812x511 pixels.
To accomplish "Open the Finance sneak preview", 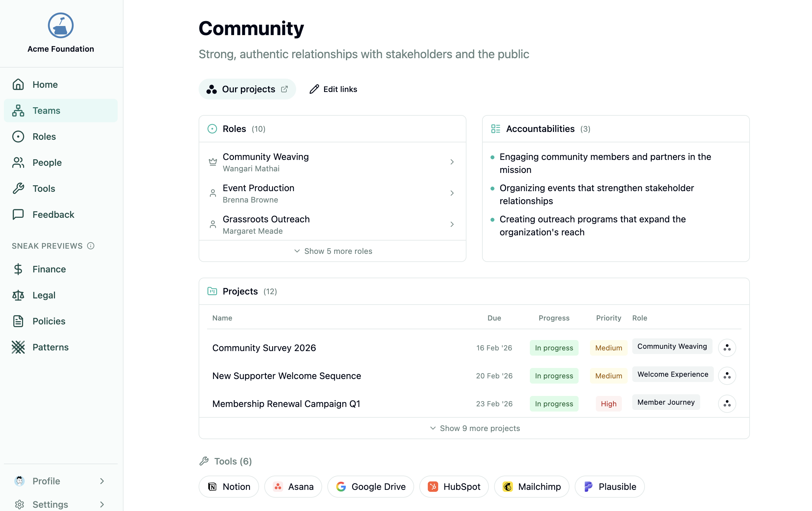I will coord(49,269).
